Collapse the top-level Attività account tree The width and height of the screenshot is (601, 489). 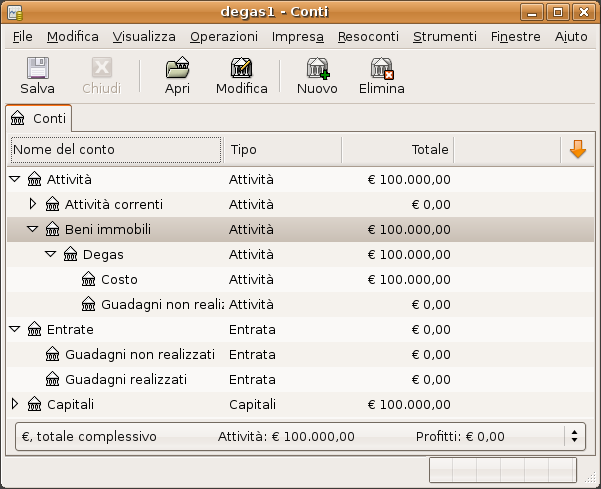pyautogui.click(x=14, y=179)
